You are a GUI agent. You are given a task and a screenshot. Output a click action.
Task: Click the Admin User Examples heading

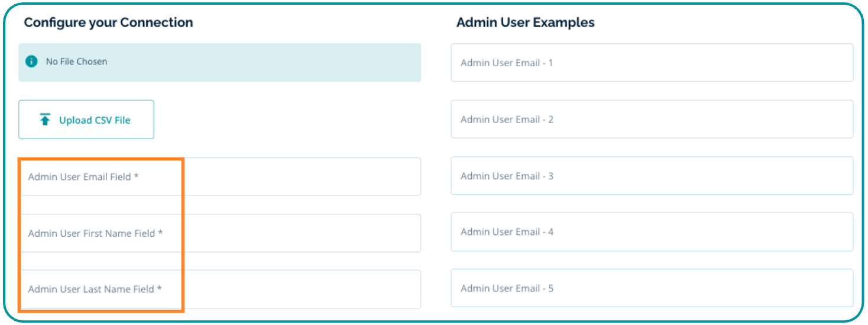[x=525, y=22]
